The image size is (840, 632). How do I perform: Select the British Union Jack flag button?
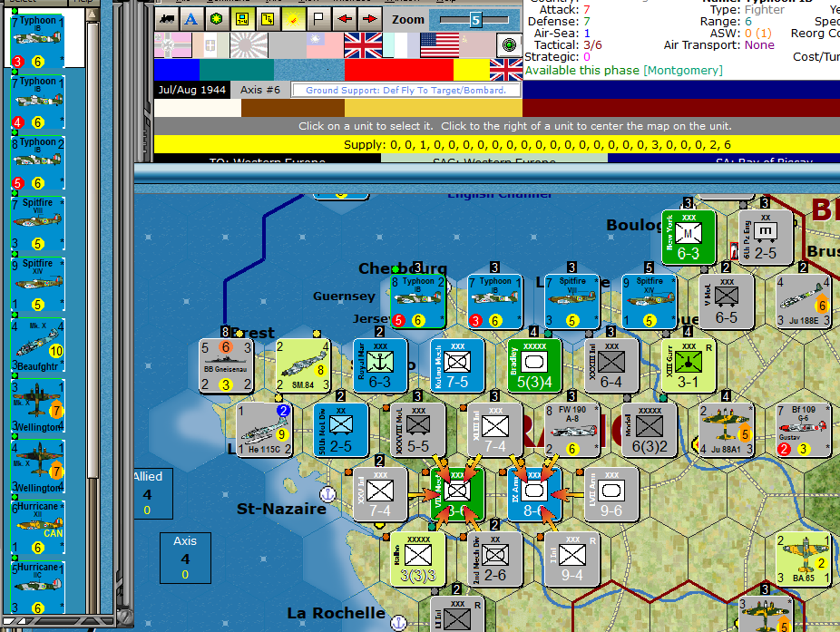tap(363, 45)
